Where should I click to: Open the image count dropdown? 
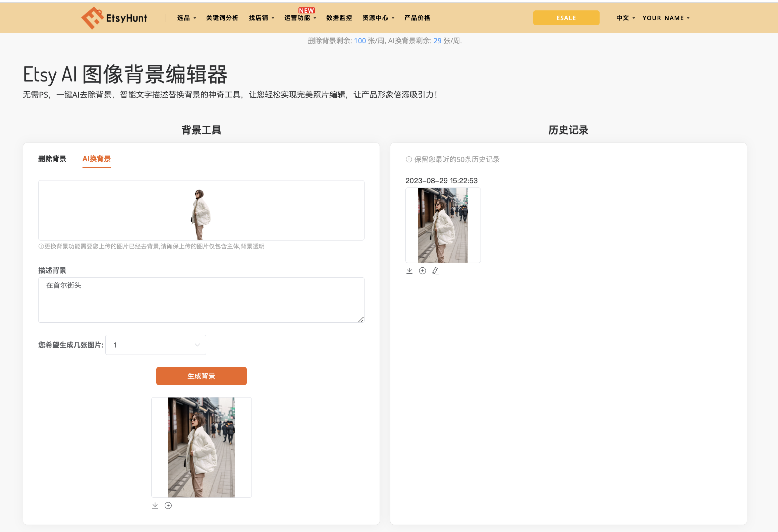coord(156,345)
